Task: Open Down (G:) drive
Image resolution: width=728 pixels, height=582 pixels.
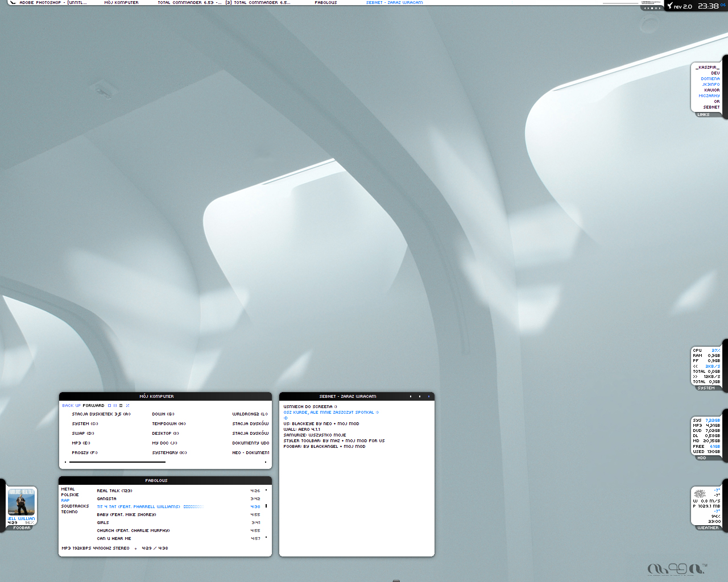Action: click(x=163, y=414)
